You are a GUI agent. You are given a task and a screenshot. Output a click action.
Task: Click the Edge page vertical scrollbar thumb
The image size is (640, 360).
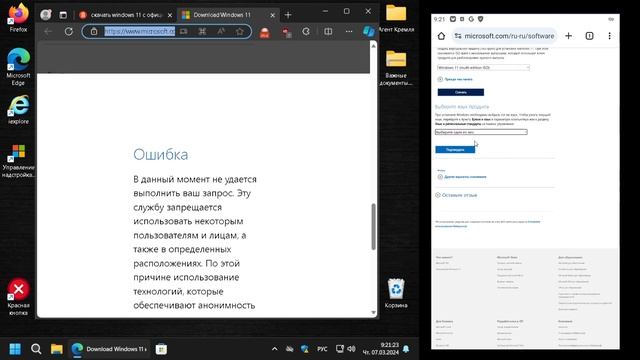[373, 227]
